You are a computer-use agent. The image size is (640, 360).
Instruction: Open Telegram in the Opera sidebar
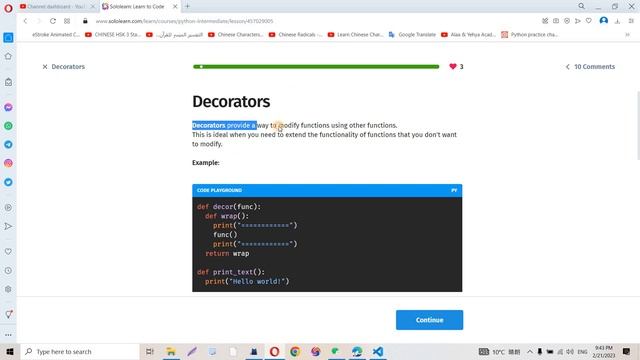pos(8,144)
